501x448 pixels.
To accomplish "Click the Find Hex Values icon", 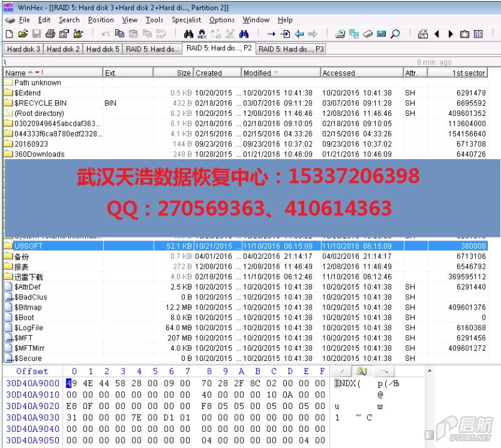I will click(x=230, y=34).
